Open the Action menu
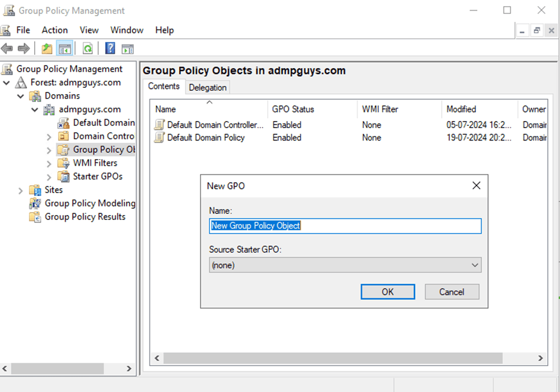This screenshot has width=560, height=392. coord(54,30)
